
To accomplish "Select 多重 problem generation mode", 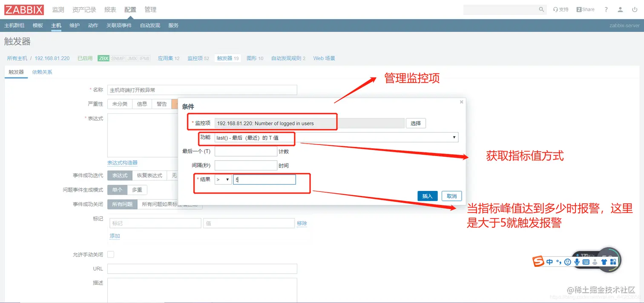I will click(x=137, y=190).
